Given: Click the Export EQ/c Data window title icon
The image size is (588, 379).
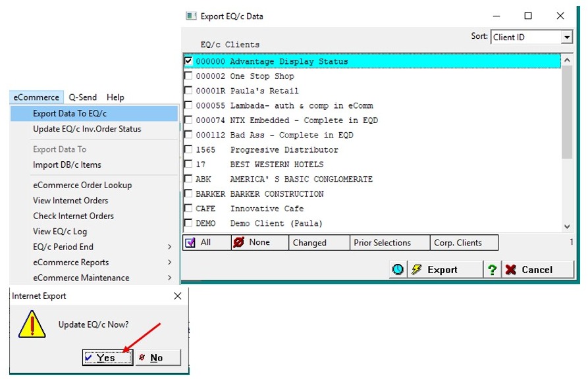Looking at the screenshot, I should coord(191,16).
